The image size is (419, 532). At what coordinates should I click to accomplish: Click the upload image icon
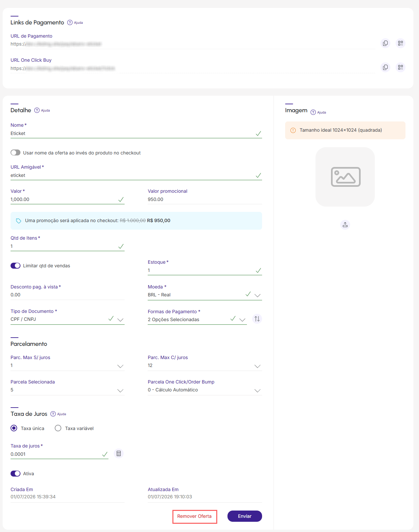(x=345, y=225)
